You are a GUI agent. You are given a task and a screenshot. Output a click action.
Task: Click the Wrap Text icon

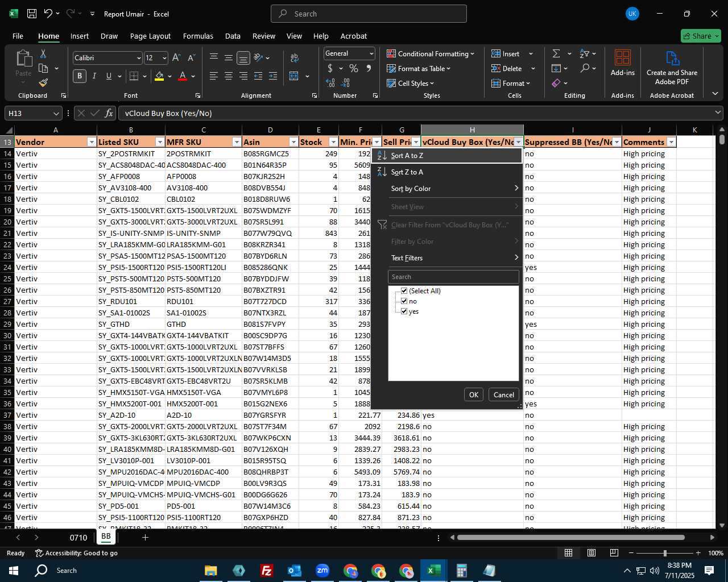(x=295, y=58)
